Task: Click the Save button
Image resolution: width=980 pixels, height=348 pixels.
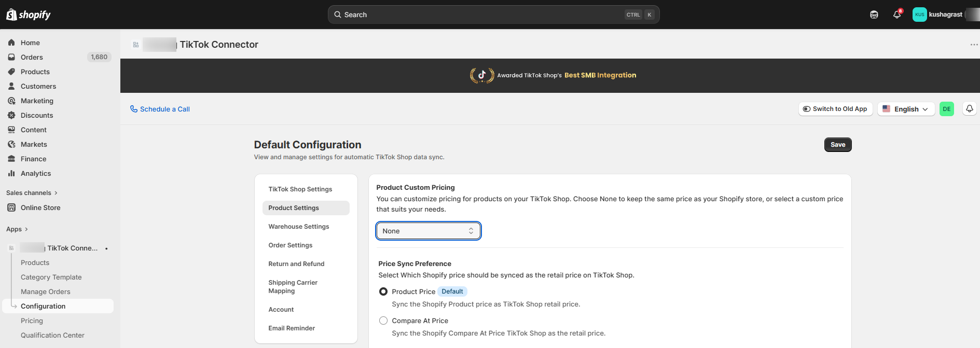Action: (x=837, y=145)
